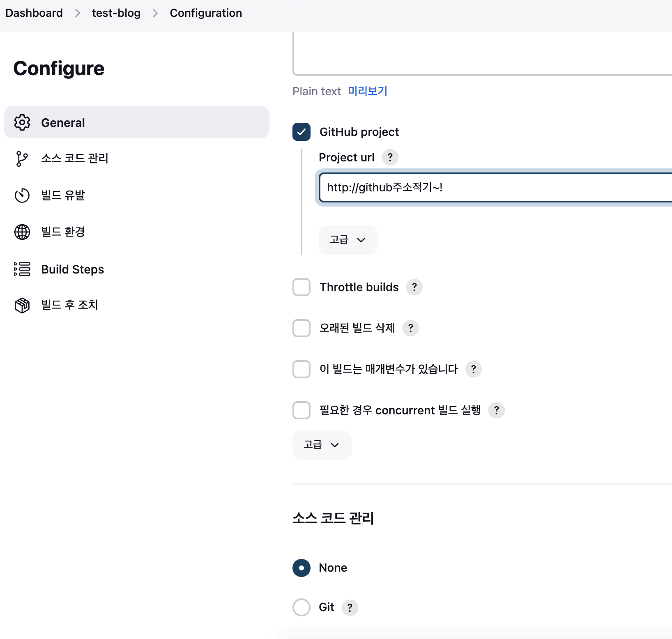Tick the 오래된 빌드 삭제 checkbox
Image resolution: width=672 pixels, height=639 pixels.
[x=301, y=328]
